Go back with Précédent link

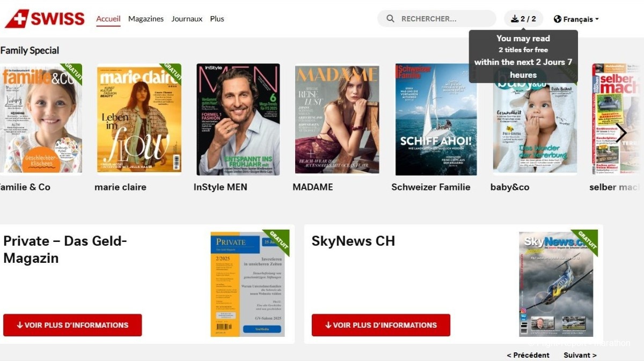click(x=528, y=355)
